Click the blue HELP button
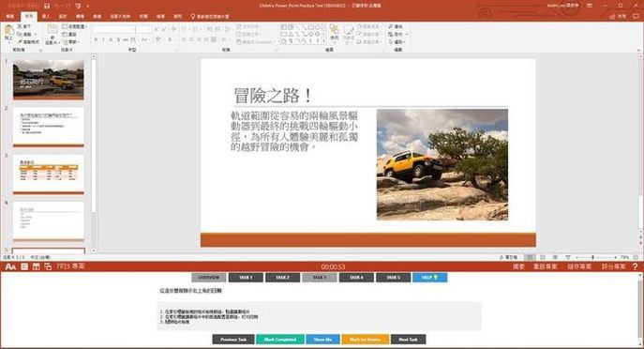The width and height of the screenshot is (644, 349). [x=429, y=278]
